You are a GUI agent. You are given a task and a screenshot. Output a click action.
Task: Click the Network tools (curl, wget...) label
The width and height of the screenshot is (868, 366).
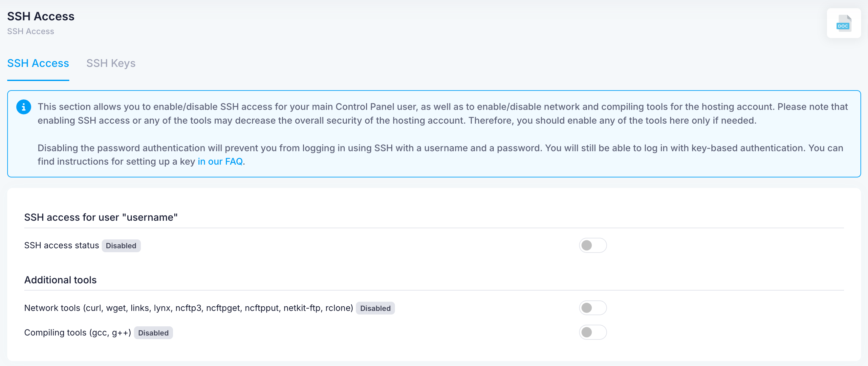coord(189,308)
